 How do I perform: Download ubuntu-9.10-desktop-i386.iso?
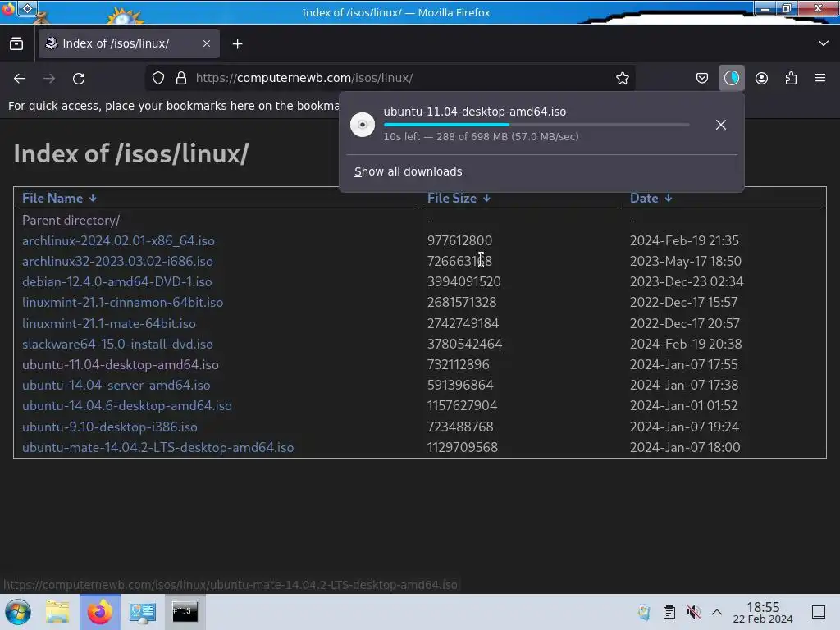point(109,427)
